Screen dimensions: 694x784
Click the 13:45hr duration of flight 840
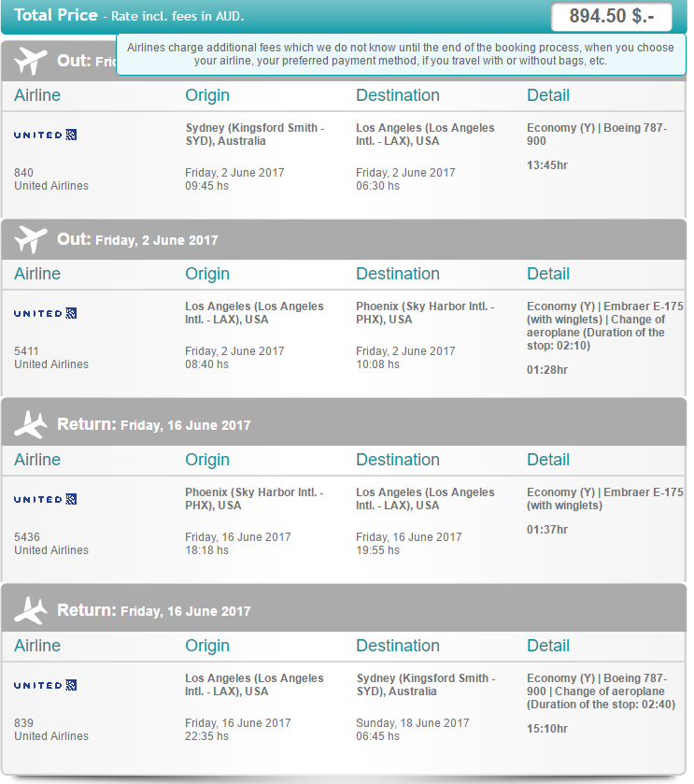(x=547, y=165)
